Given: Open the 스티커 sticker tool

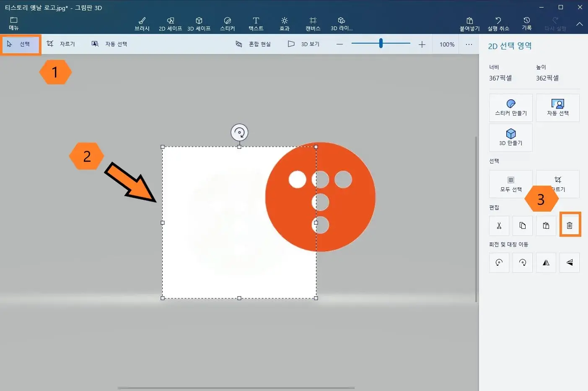Looking at the screenshot, I should (228, 24).
